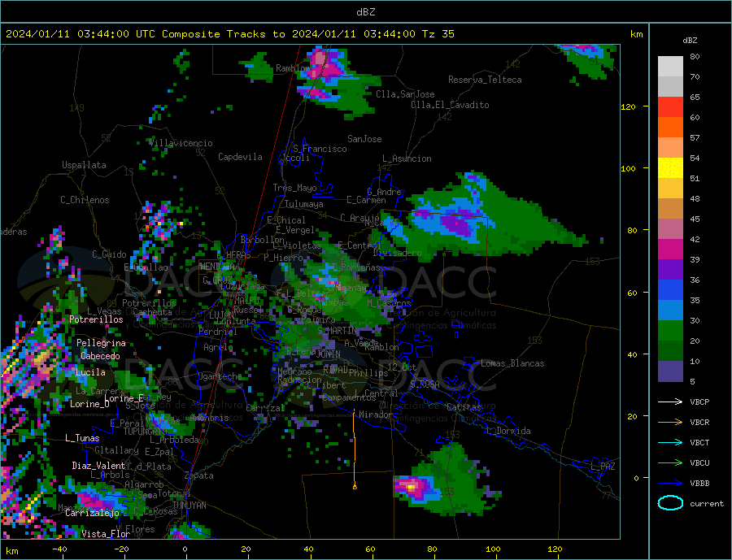This screenshot has height=560, width=732.
Task: Pick the purple swatch in dBZ scale
Action: [670, 270]
